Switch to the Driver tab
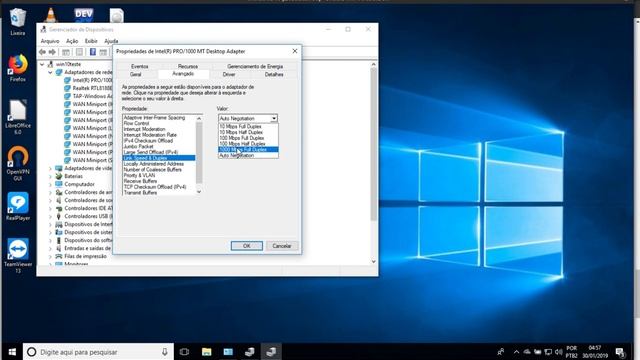The height and width of the screenshot is (360, 640). [x=229, y=75]
